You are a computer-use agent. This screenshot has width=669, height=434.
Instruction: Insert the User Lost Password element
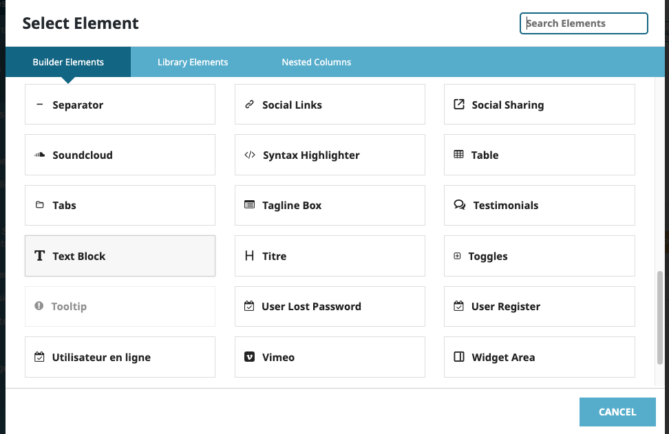pos(329,306)
